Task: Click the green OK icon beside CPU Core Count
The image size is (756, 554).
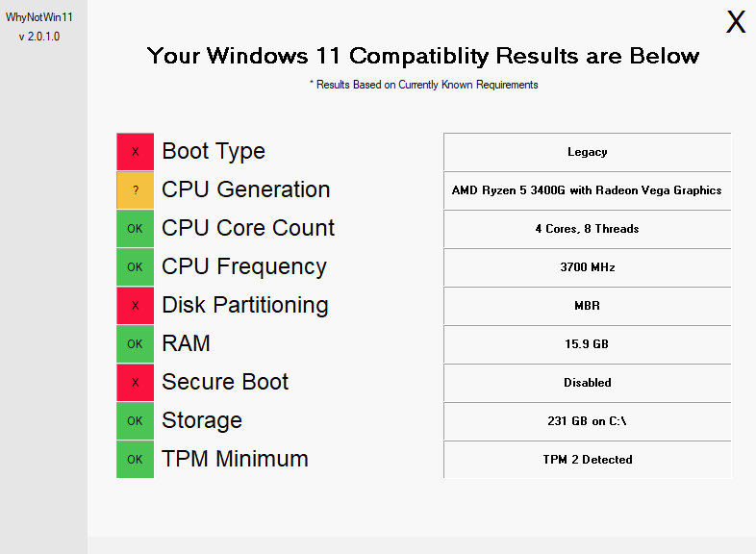Action: coord(135,229)
